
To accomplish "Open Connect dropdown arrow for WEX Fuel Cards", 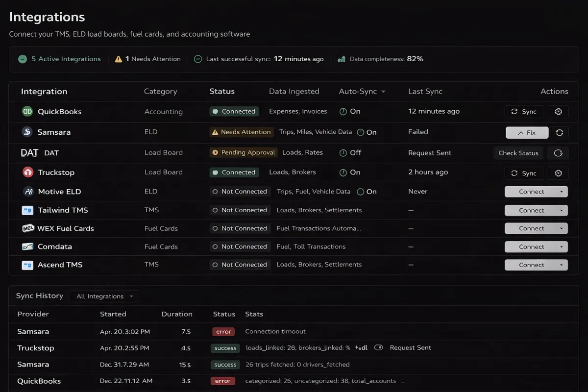I will point(562,228).
